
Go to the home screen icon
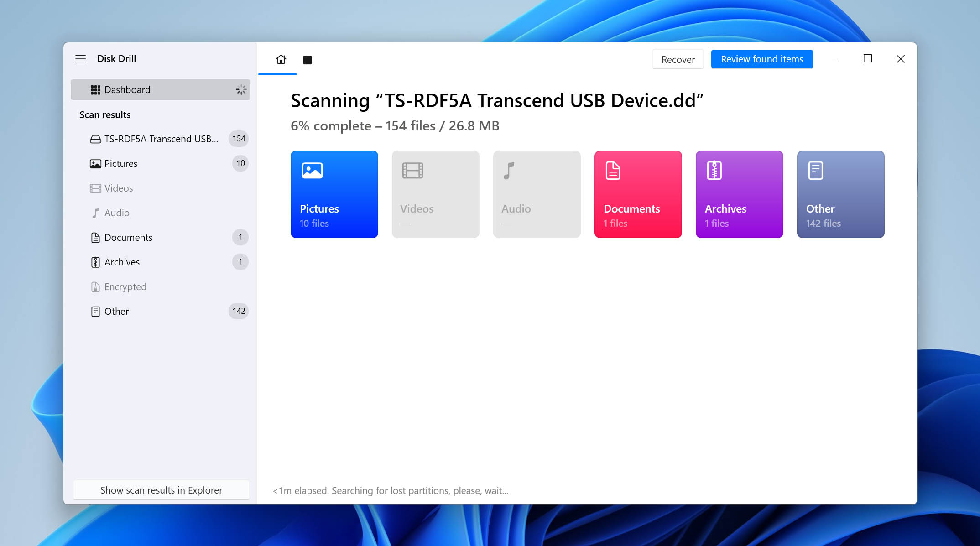(x=281, y=59)
